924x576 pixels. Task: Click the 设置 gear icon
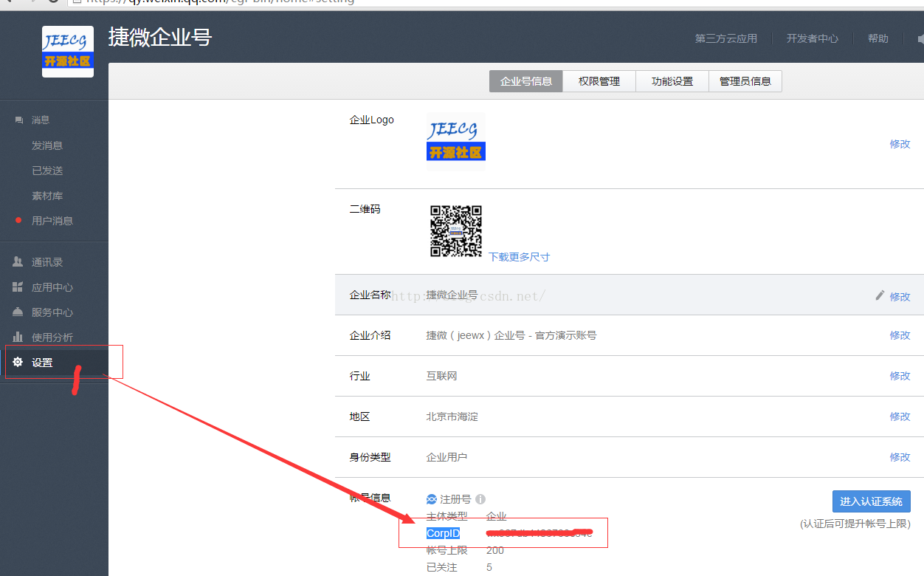coord(18,362)
